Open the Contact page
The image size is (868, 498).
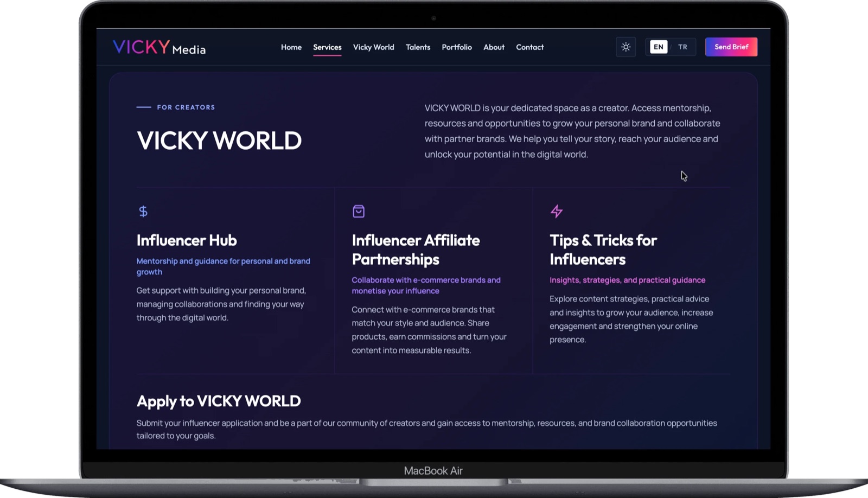click(530, 47)
